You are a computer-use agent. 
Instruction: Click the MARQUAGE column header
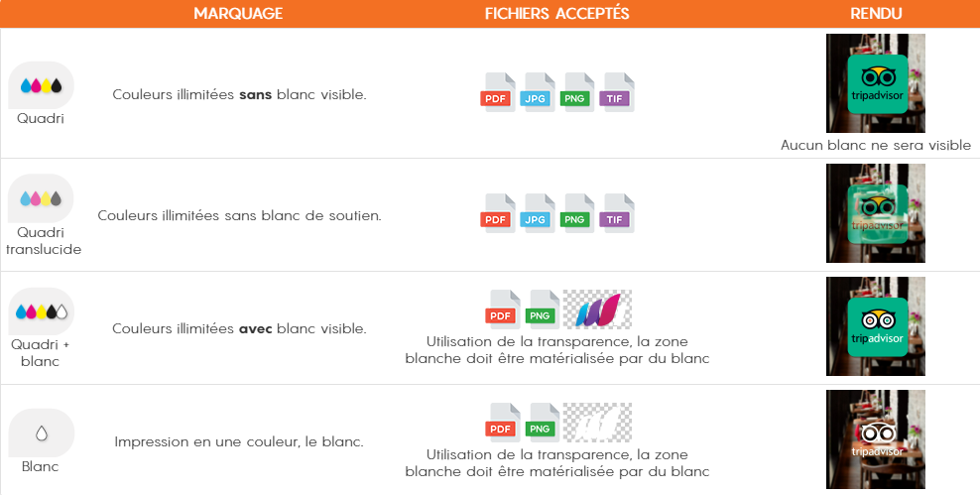tap(238, 14)
